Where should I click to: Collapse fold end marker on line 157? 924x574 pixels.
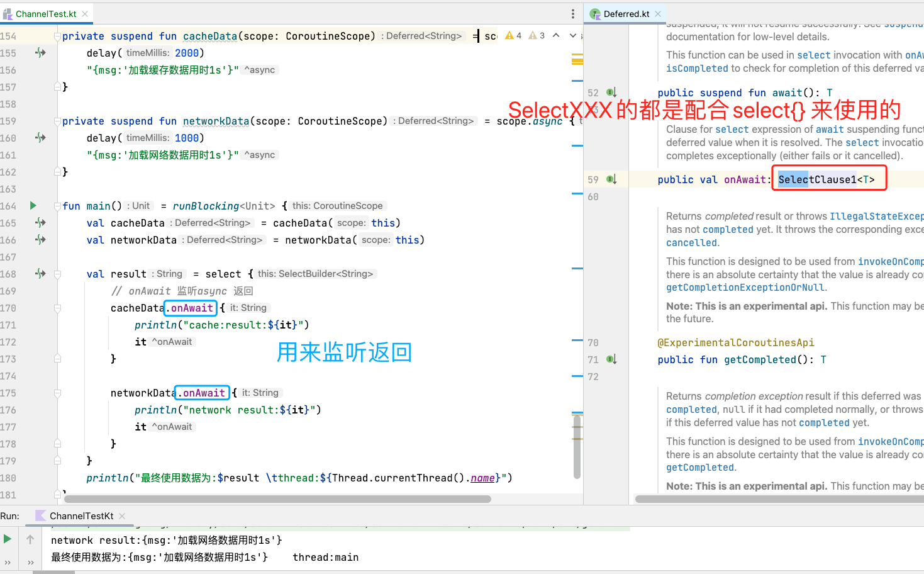point(57,86)
